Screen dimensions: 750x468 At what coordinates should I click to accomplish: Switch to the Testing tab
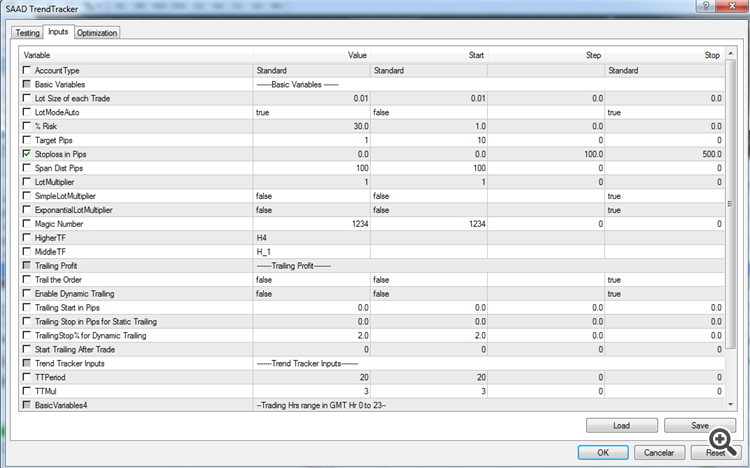pos(27,33)
